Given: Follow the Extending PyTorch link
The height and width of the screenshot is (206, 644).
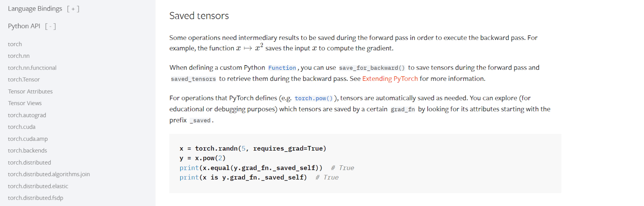Looking at the screenshot, I should coord(390,79).
